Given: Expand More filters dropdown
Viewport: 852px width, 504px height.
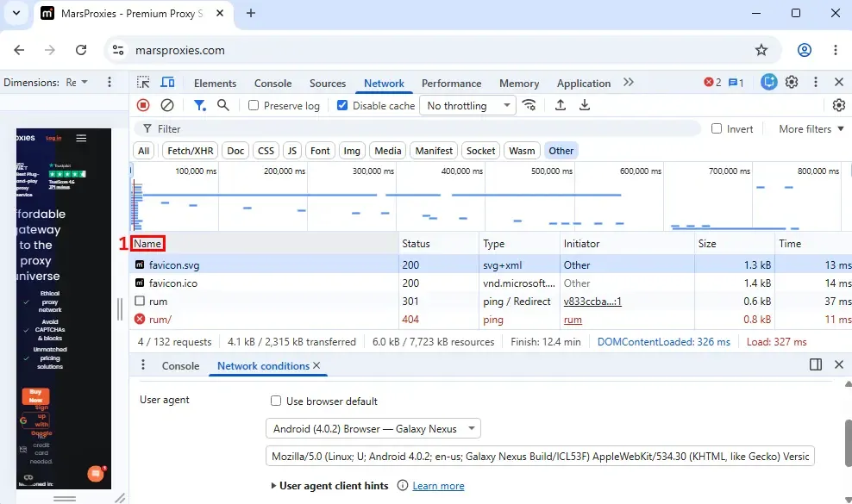Looking at the screenshot, I should click(x=811, y=128).
